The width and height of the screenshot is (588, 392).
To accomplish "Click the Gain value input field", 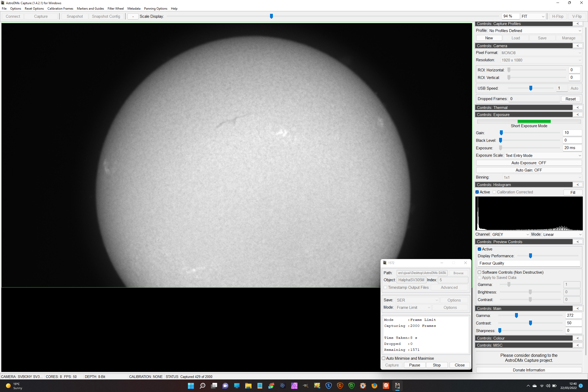I will pyautogui.click(x=572, y=133).
